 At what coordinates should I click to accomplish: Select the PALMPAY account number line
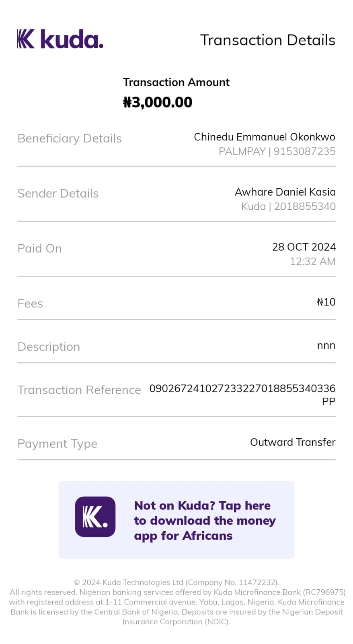click(277, 151)
